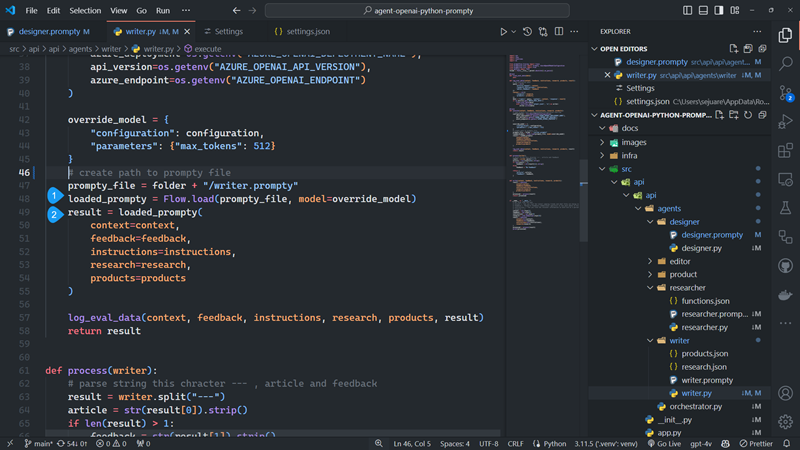The width and height of the screenshot is (800, 450).
Task: Open the customize layout button
Action: pyautogui.click(x=735, y=10)
